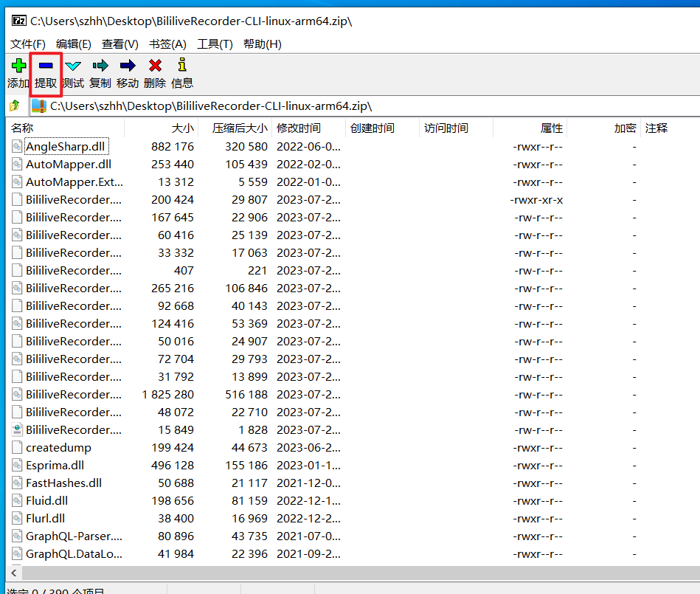
Task: Click the size value 38 400
Action: tap(176, 519)
